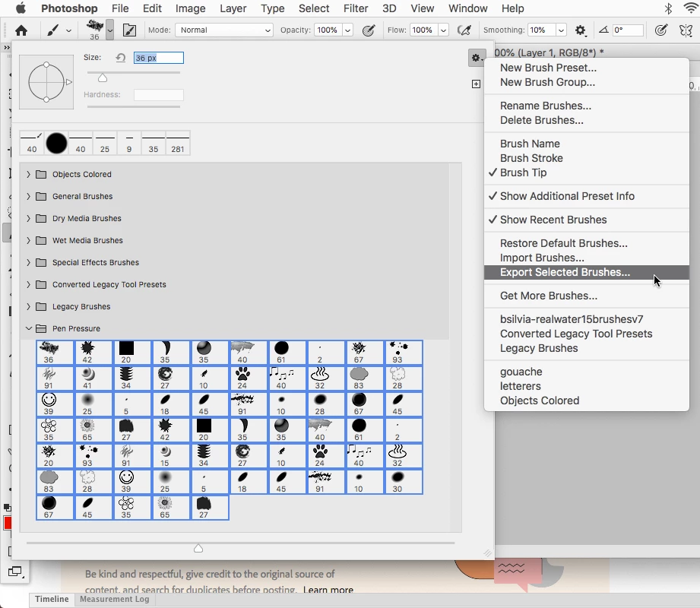Select the brush tip labeled 61 in first row
Screen dimensions: 700x608
coord(287,352)
